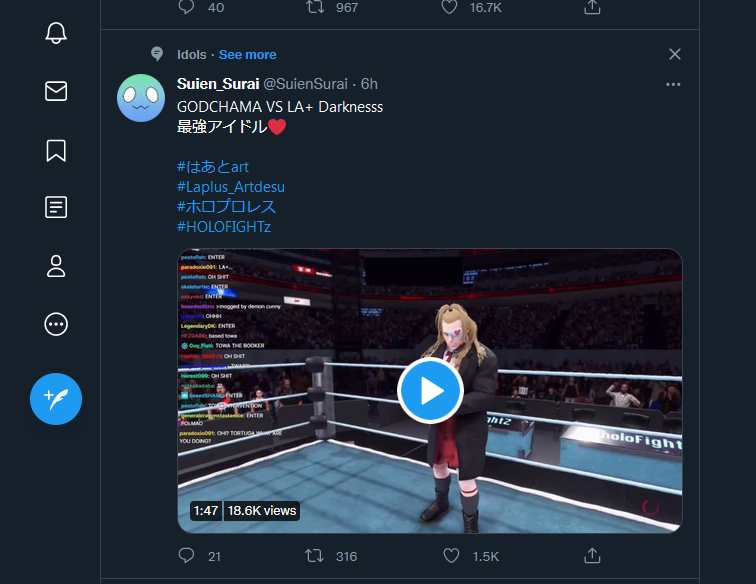Click "See more" next to Idols topic
Screen dimensions: 756x584
tap(247, 54)
